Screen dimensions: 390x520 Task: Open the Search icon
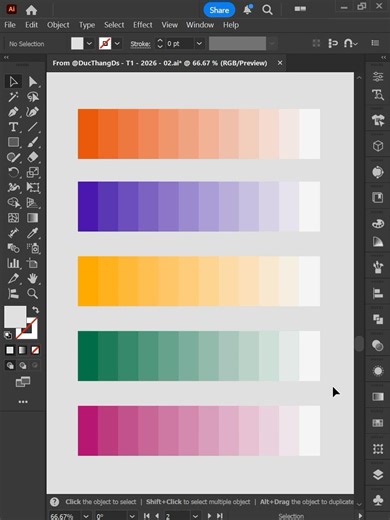(267, 10)
